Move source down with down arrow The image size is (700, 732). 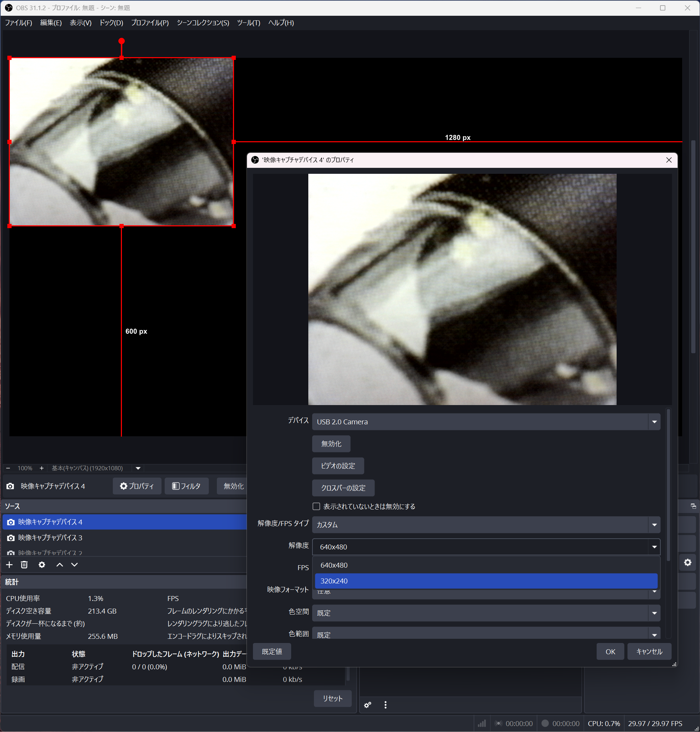click(x=75, y=565)
